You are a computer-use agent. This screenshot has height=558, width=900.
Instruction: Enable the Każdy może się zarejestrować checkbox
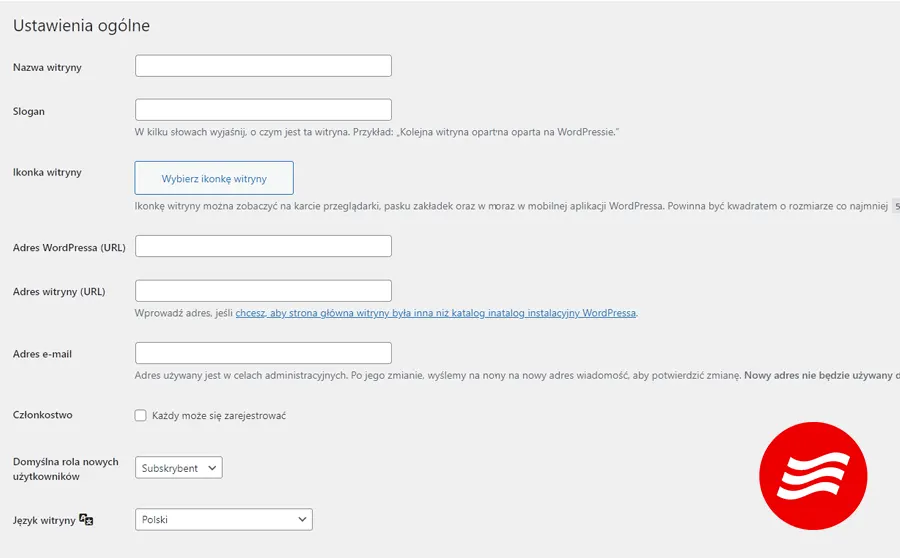point(141,415)
